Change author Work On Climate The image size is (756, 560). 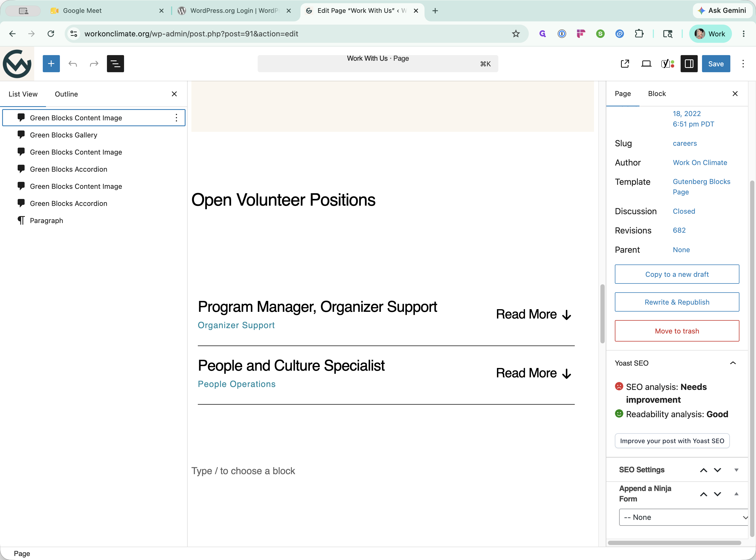click(700, 163)
